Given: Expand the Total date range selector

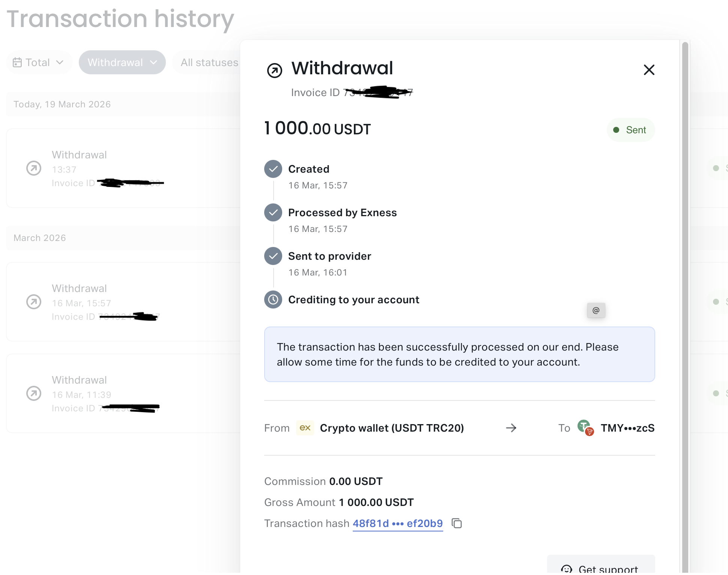Looking at the screenshot, I should point(39,62).
